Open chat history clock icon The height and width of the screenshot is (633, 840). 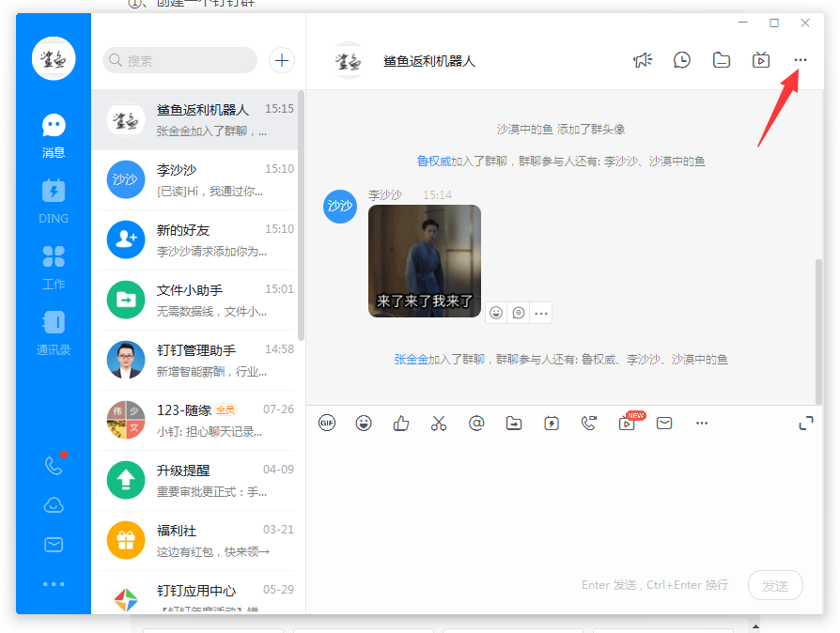682,60
